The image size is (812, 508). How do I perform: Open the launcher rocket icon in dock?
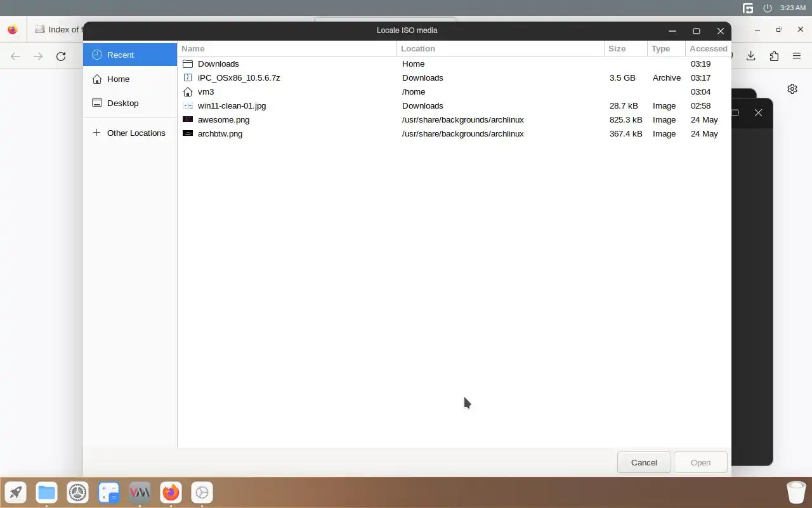coord(16,492)
